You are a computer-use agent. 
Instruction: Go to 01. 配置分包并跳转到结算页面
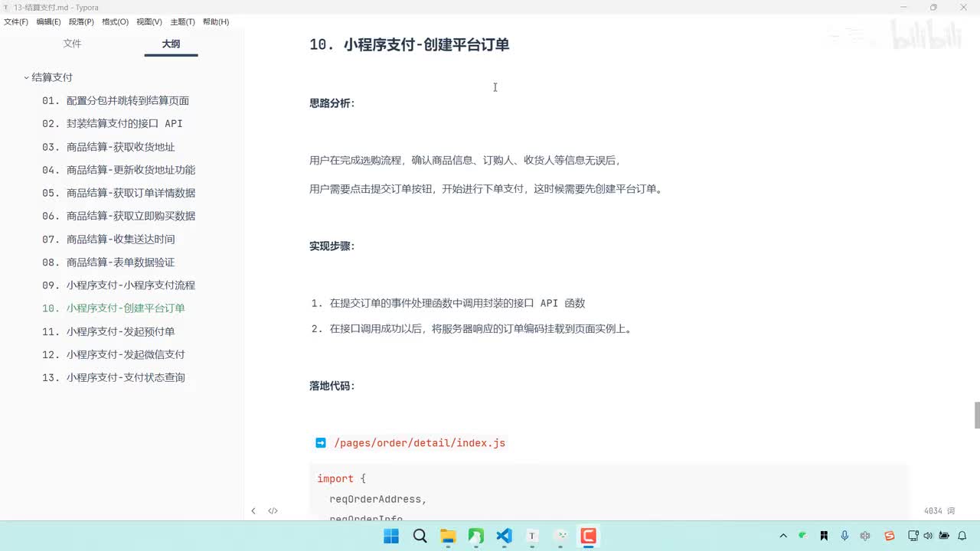click(116, 100)
